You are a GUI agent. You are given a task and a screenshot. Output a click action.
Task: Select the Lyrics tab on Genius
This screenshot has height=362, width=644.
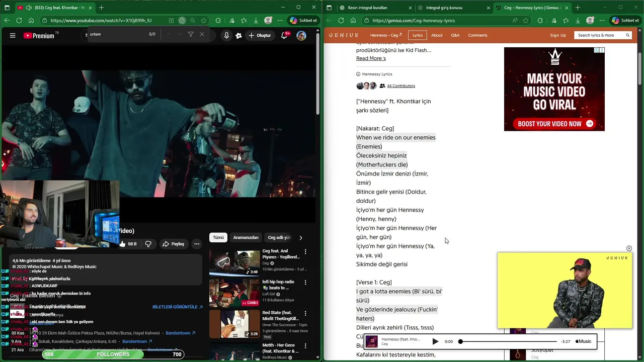click(418, 35)
